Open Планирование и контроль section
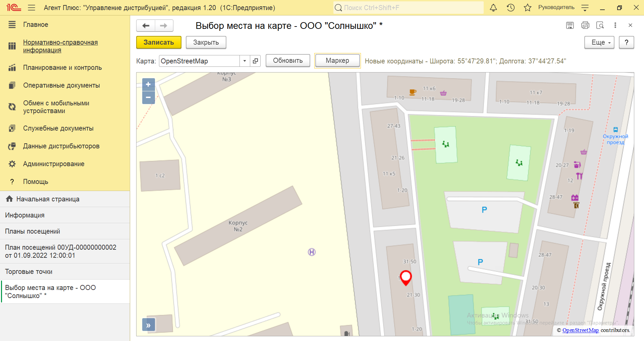644x341 pixels. click(62, 67)
